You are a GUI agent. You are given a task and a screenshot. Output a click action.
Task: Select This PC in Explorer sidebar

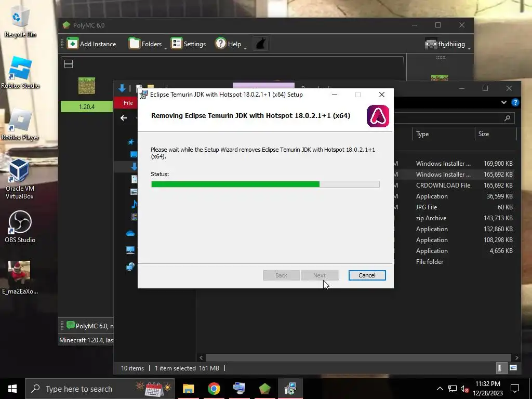pos(130,250)
